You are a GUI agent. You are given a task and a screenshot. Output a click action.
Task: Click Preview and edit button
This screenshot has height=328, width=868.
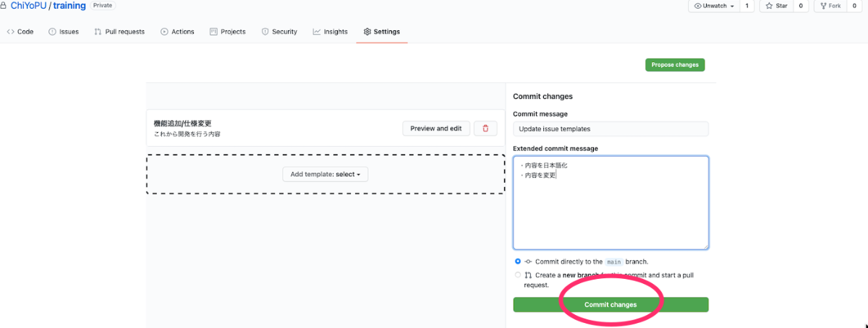[436, 128]
